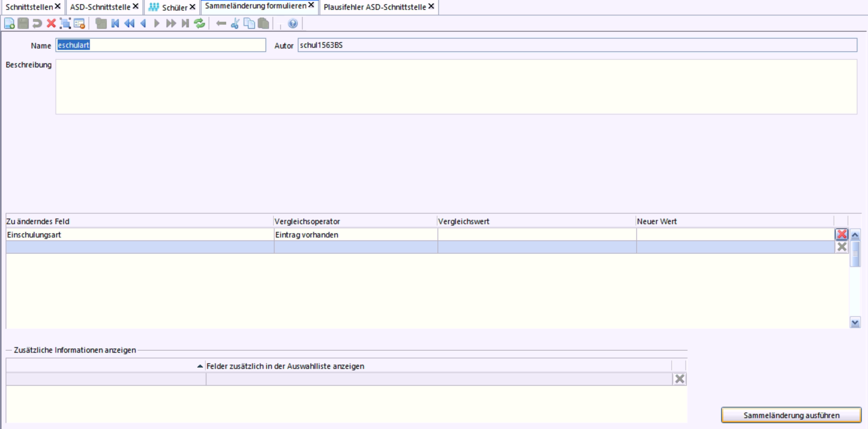Click the Autor field showing schul1563BS
Screen dimensions: 868x429
(577, 45)
